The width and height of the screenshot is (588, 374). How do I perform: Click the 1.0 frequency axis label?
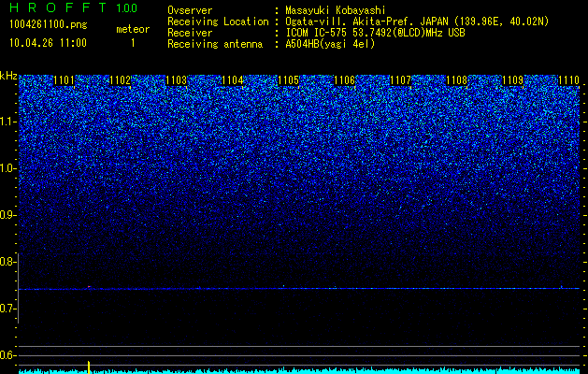(x=7, y=168)
